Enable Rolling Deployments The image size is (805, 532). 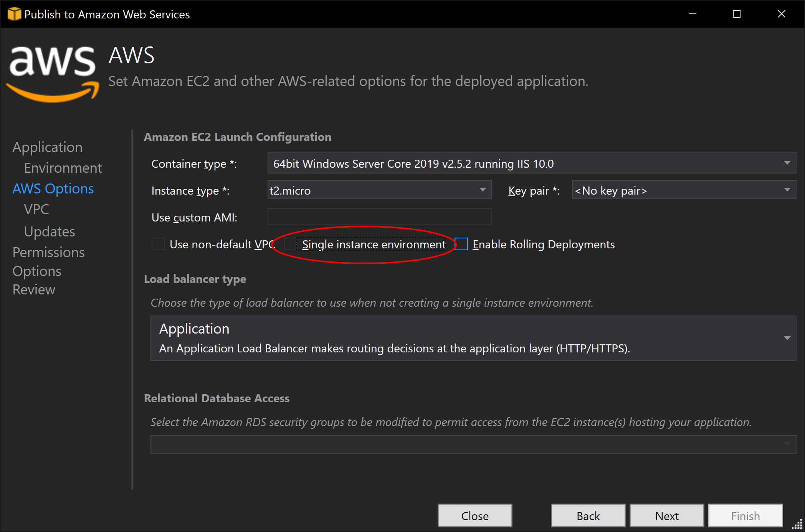pyautogui.click(x=461, y=244)
